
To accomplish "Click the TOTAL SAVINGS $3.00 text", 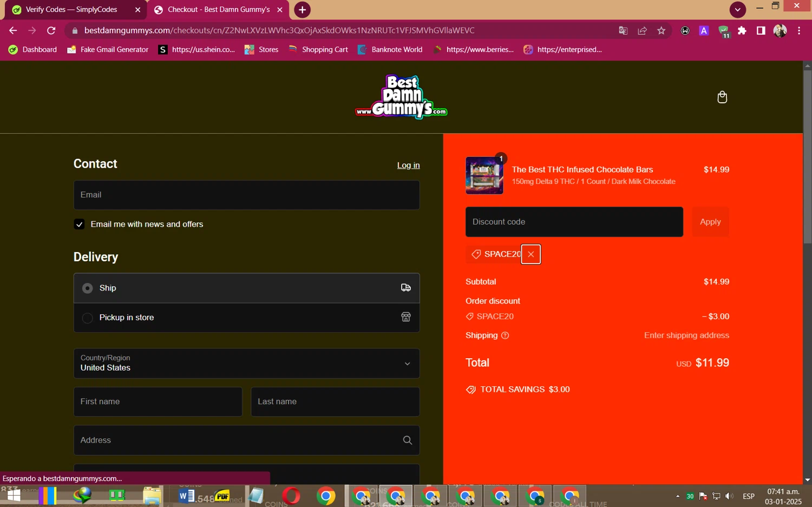I will point(525,390).
